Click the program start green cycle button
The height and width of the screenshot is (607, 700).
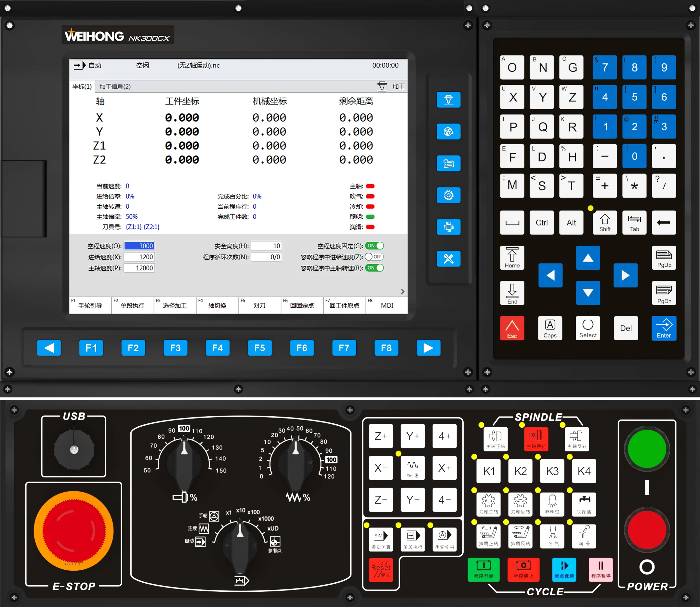483,570
